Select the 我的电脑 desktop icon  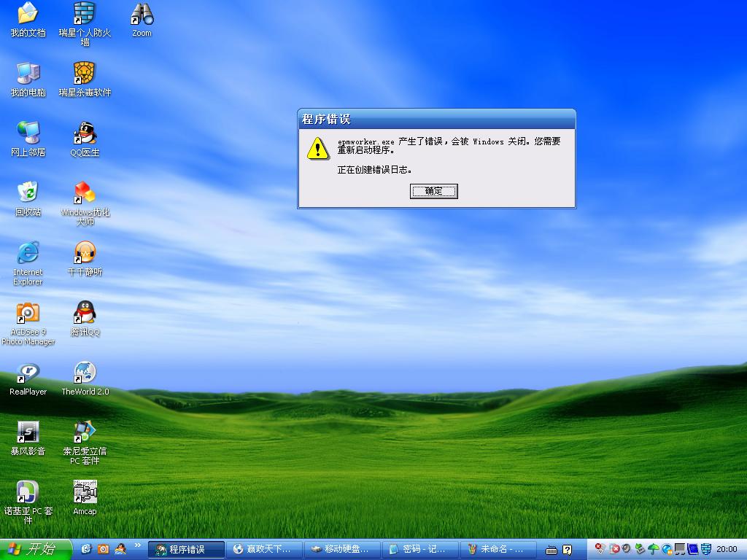click(x=28, y=79)
